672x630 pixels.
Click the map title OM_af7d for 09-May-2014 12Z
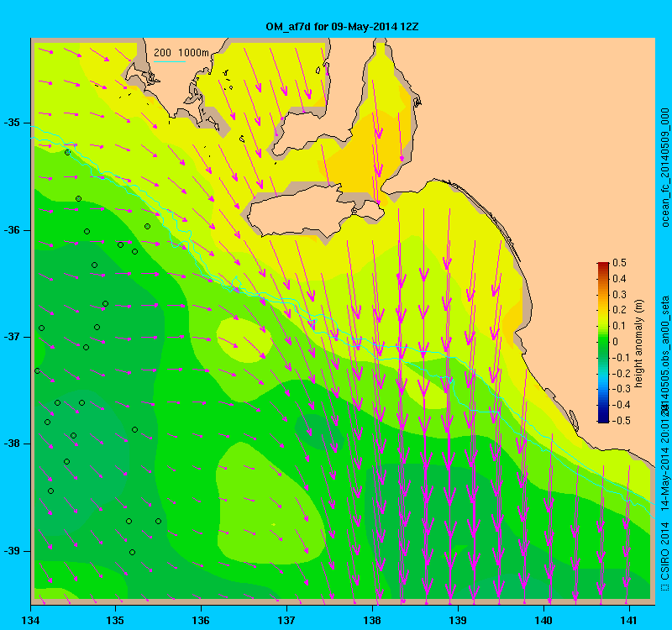click(x=342, y=27)
